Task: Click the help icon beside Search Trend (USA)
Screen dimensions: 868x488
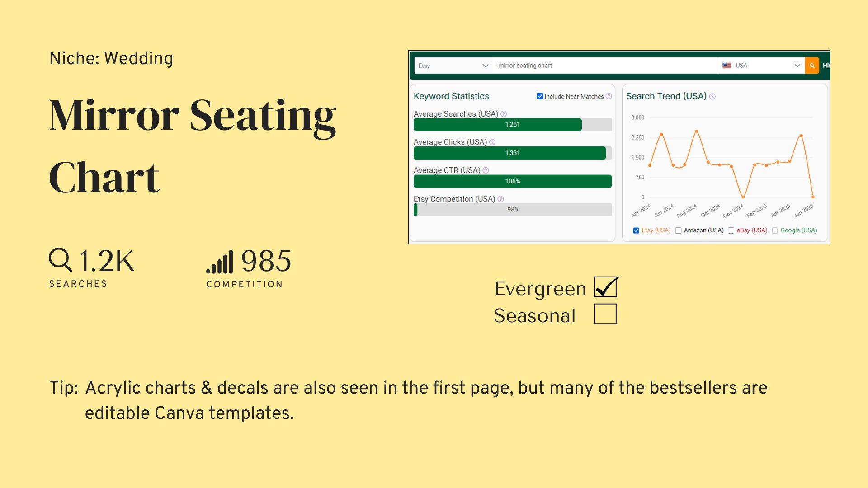Action: tap(712, 96)
